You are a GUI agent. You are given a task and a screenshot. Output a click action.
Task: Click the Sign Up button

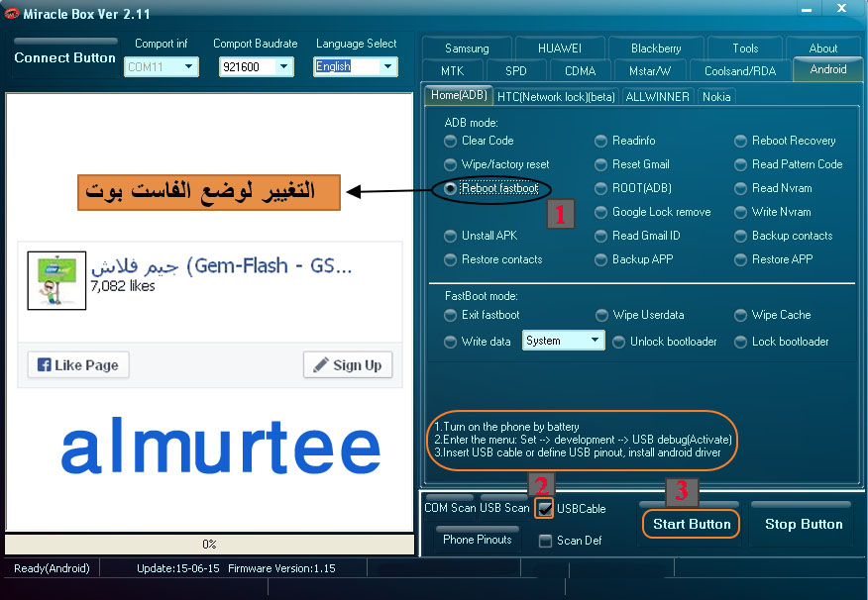348,365
